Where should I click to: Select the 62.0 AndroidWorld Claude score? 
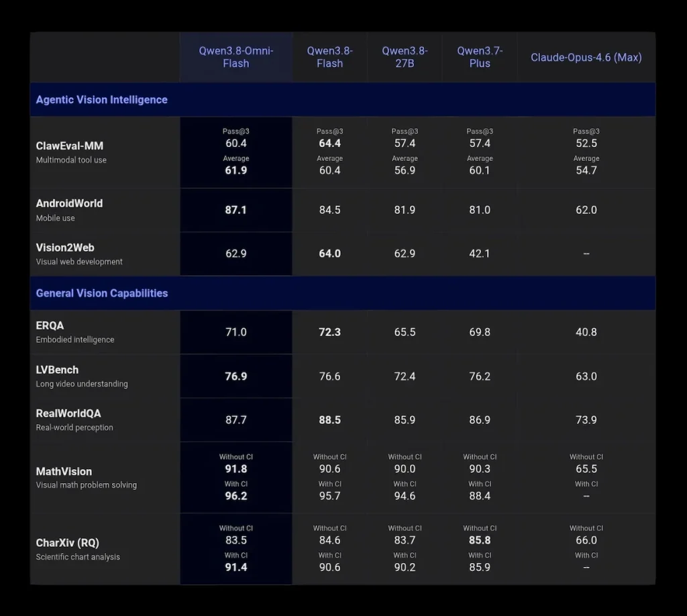[x=586, y=210]
